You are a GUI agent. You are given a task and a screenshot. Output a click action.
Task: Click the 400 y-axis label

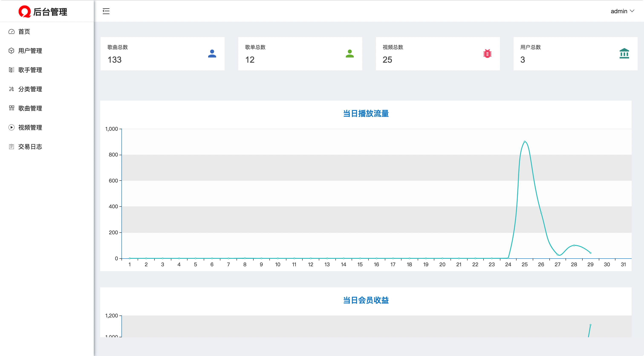(x=113, y=207)
